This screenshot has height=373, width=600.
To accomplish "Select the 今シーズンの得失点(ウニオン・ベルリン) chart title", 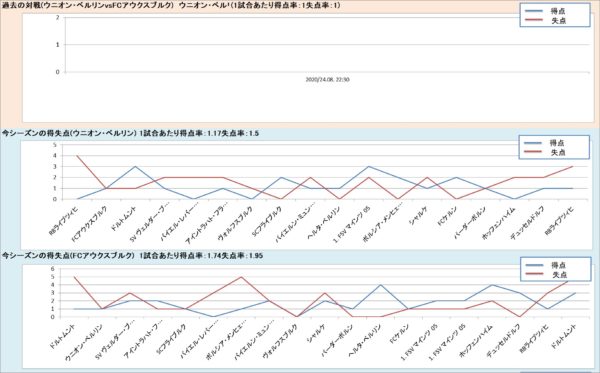I will click(x=130, y=134).
